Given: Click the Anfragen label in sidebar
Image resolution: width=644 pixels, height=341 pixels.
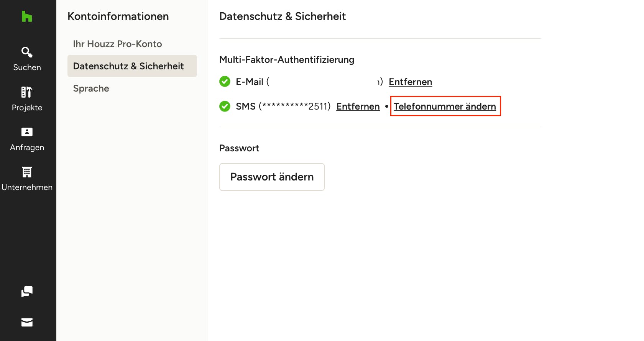Looking at the screenshot, I should point(27,148).
